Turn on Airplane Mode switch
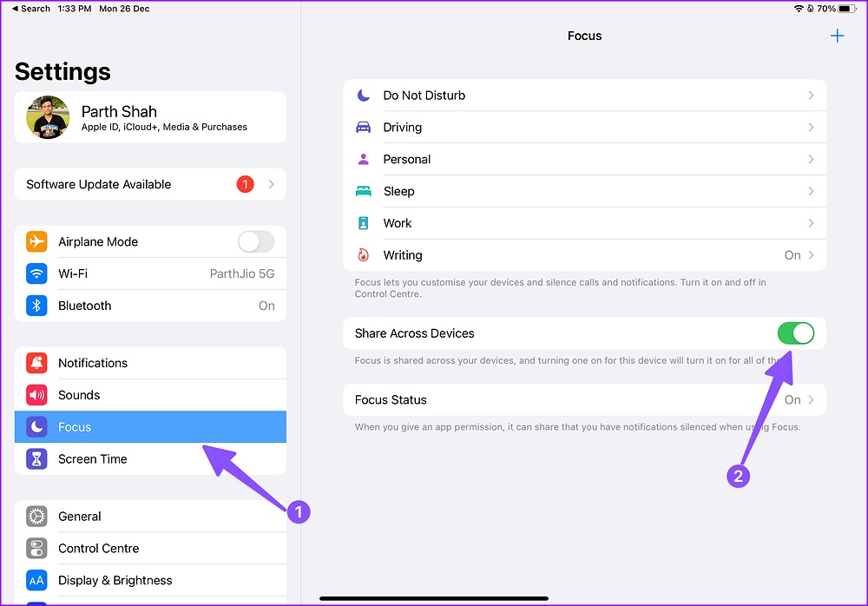Image resolution: width=868 pixels, height=606 pixels. pyautogui.click(x=255, y=241)
